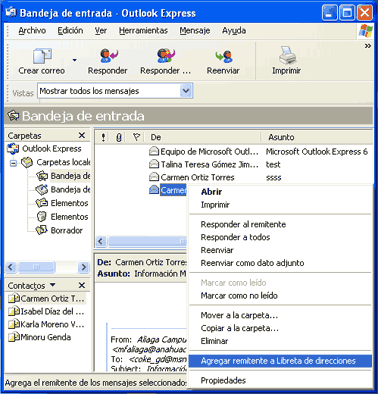Click the Equipo de Microsoft envelope icon
The height and width of the screenshot is (394, 378).
tap(154, 152)
